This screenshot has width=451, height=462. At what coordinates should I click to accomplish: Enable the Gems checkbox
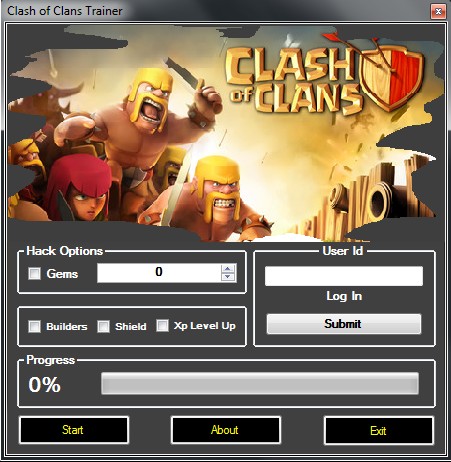coord(34,274)
